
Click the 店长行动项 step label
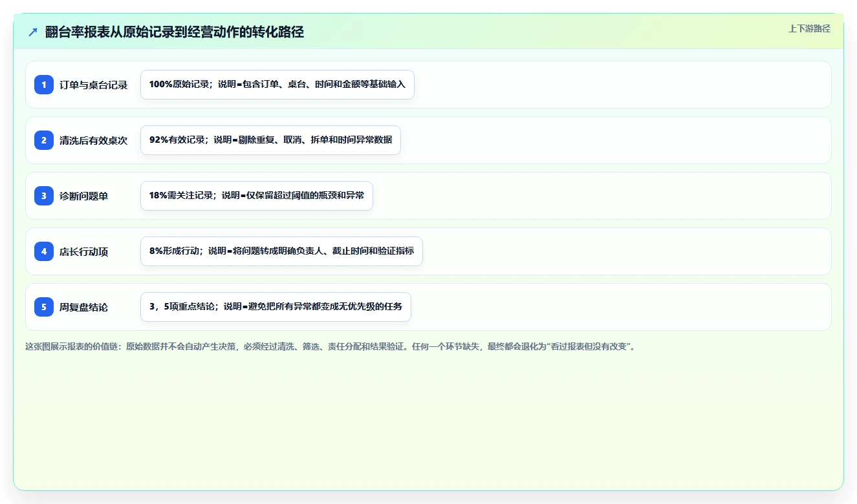pyautogui.click(x=84, y=252)
